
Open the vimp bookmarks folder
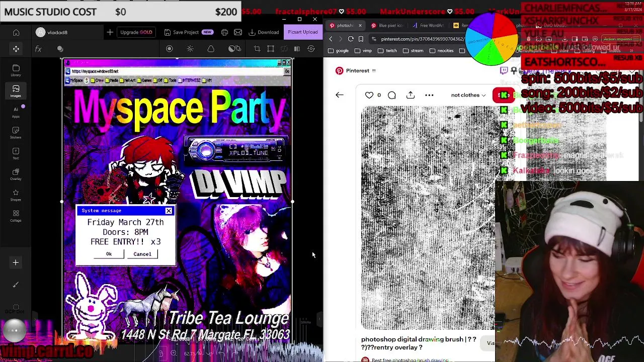coord(363,51)
